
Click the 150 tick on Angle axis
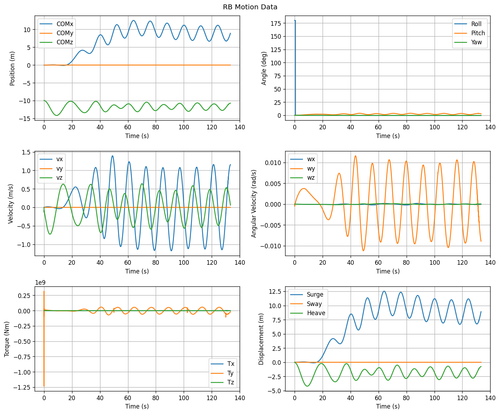click(x=275, y=36)
